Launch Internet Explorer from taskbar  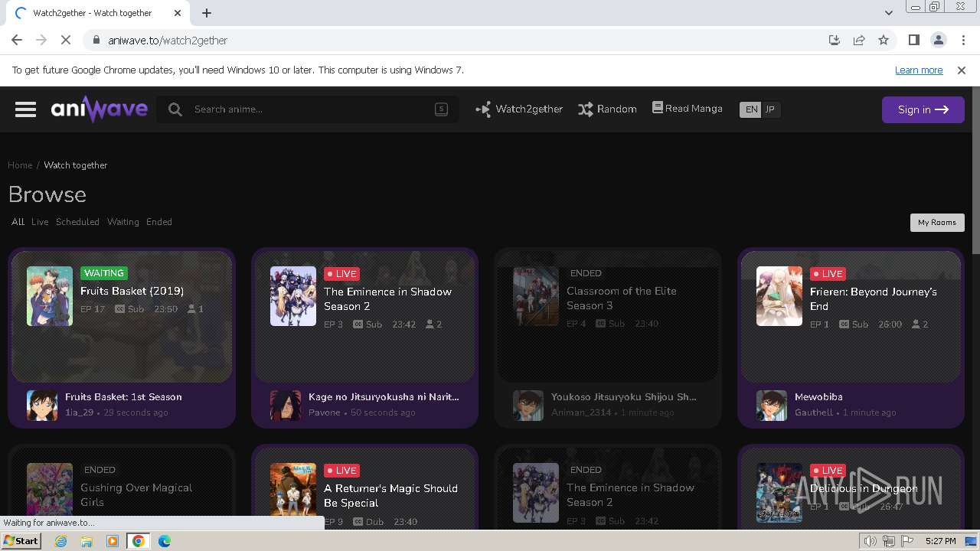60,541
